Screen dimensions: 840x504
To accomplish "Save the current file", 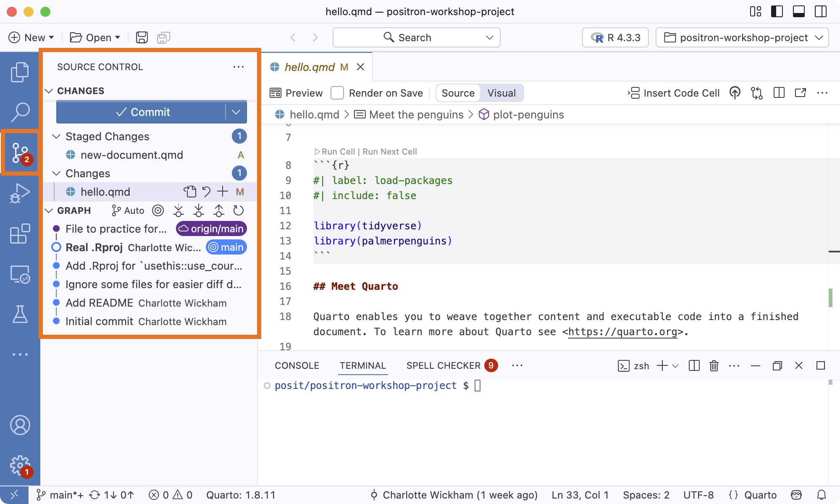I will click(x=142, y=37).
